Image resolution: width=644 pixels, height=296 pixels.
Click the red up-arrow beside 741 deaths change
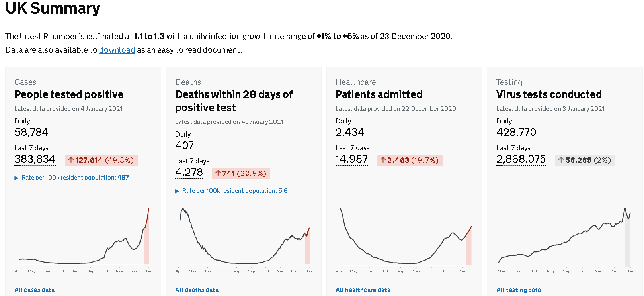(x=218, y=173)
